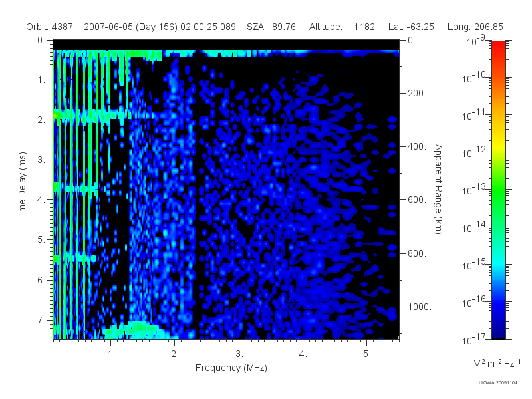This screenshot has height=399, width=532.
Task: Click the '800.' apparent range tick label
Action: click(417, 253)
